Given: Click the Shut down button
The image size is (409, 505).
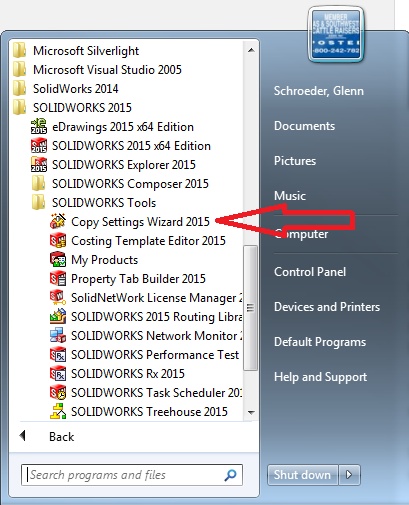Looking at the screenshot, I should 302,475.
